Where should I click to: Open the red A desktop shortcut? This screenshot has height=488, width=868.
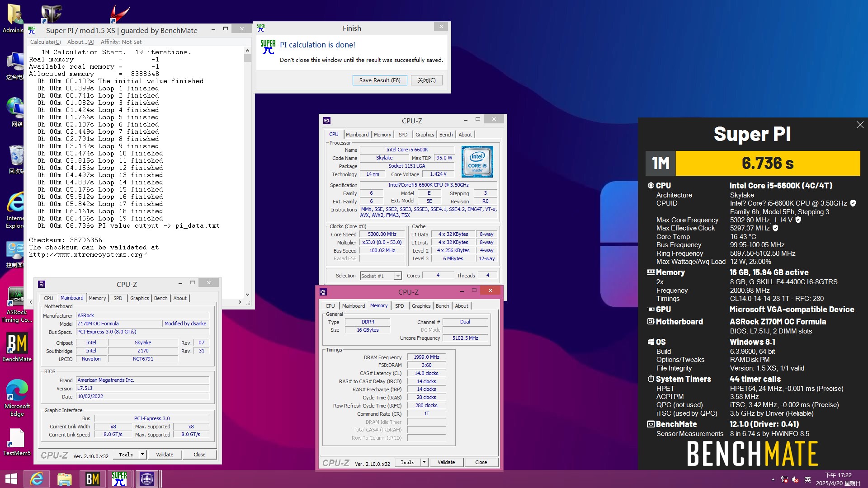[120, 14]
